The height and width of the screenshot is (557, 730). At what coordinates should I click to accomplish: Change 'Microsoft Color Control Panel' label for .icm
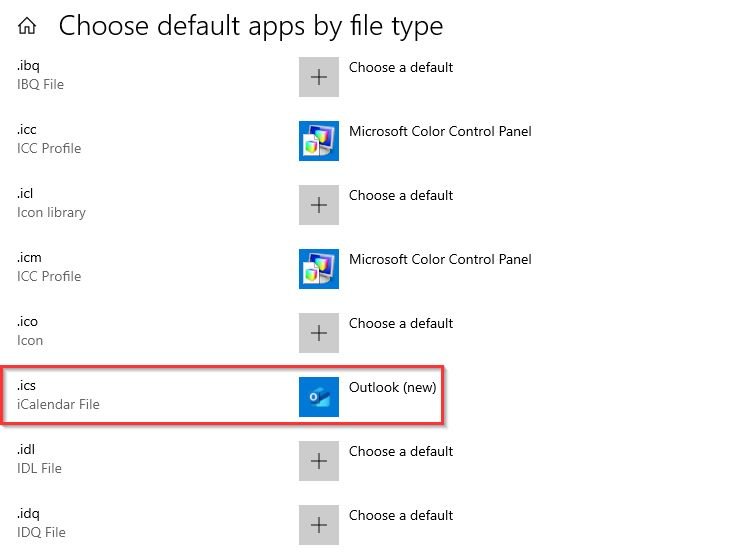point(440,260)
